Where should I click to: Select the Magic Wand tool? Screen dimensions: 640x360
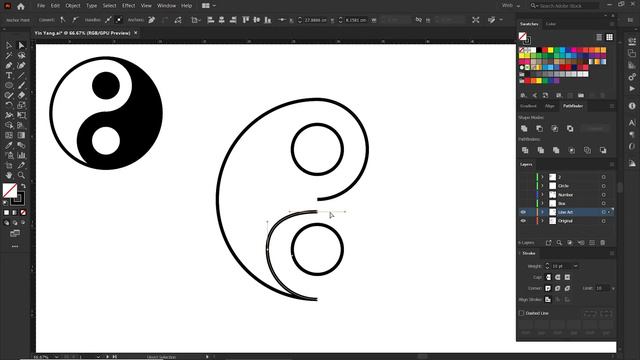coord(9,56)
